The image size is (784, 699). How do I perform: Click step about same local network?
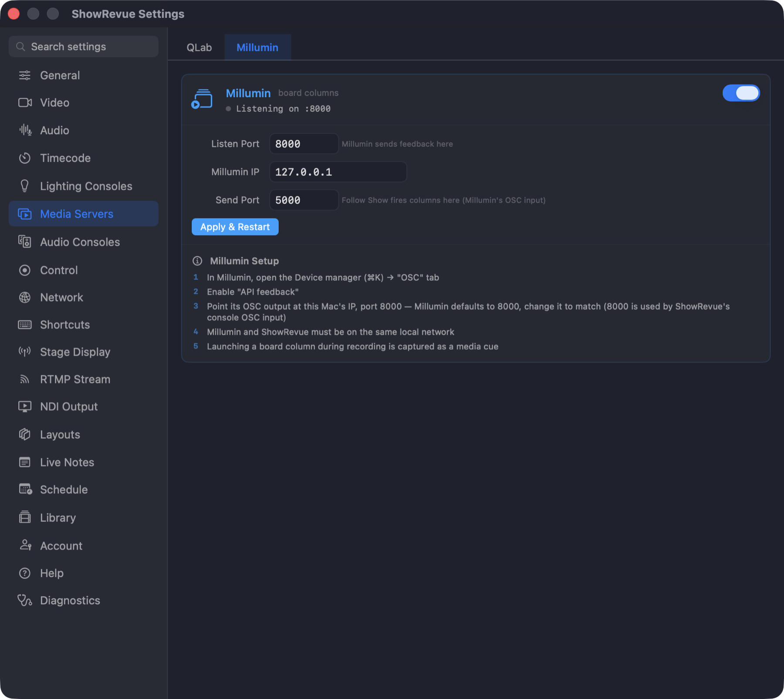click(331, 332)
